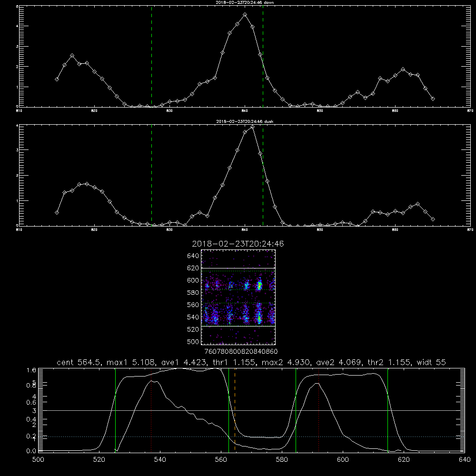Click the last diamond data point of dusk curve

433,219
